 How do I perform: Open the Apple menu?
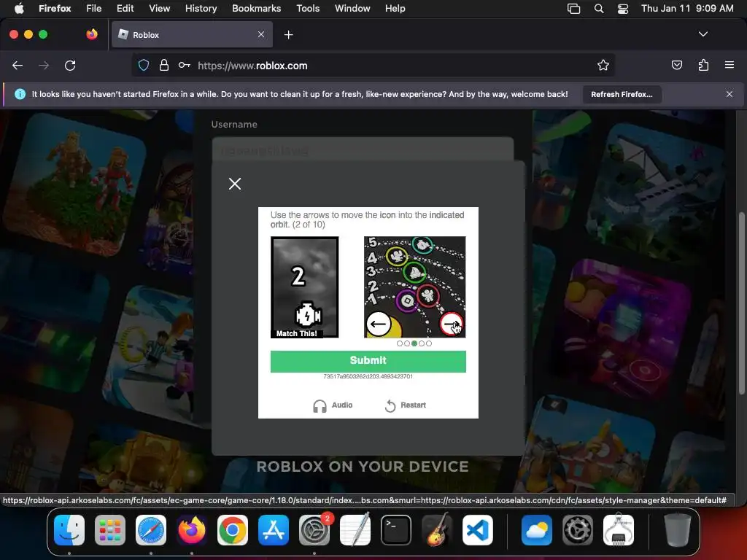19,9
